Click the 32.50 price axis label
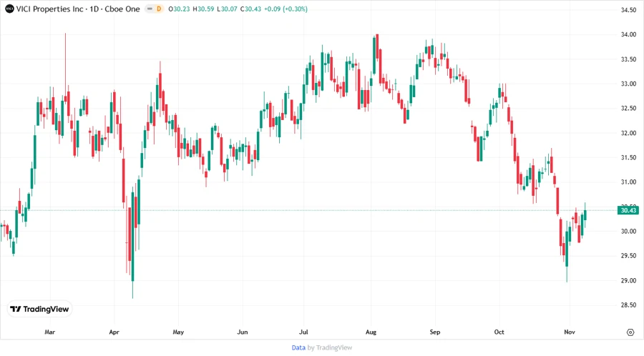Viewport: 644px width, 356px height. pos(628,108)
